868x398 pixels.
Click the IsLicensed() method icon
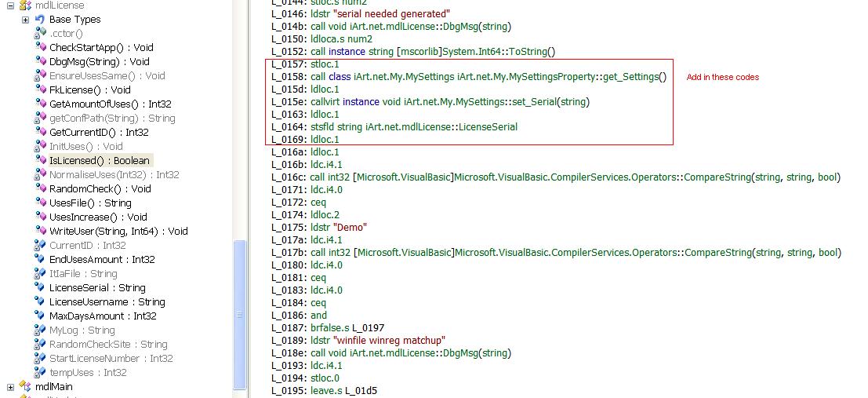click(41, 160)
